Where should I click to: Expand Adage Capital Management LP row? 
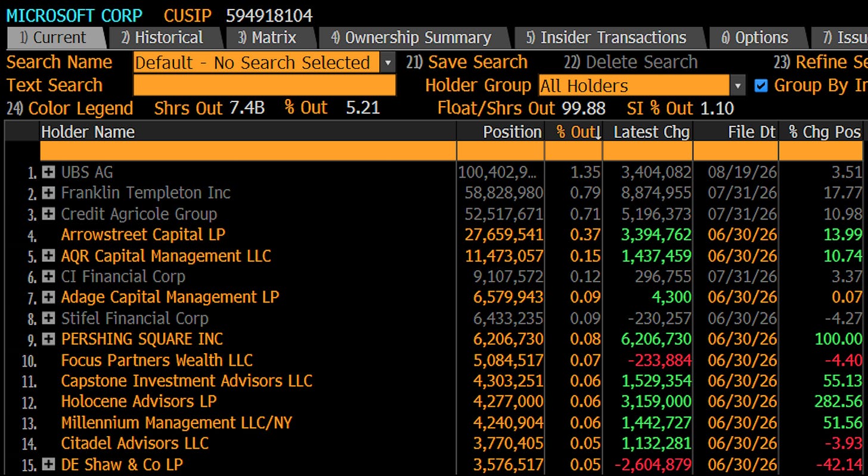tap(49, 297)
